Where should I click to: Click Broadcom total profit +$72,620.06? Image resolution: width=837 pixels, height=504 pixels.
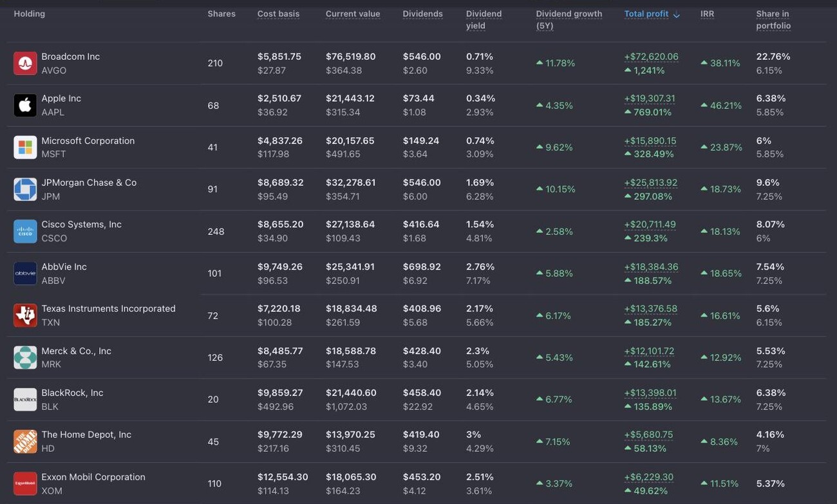click(651, 57)
